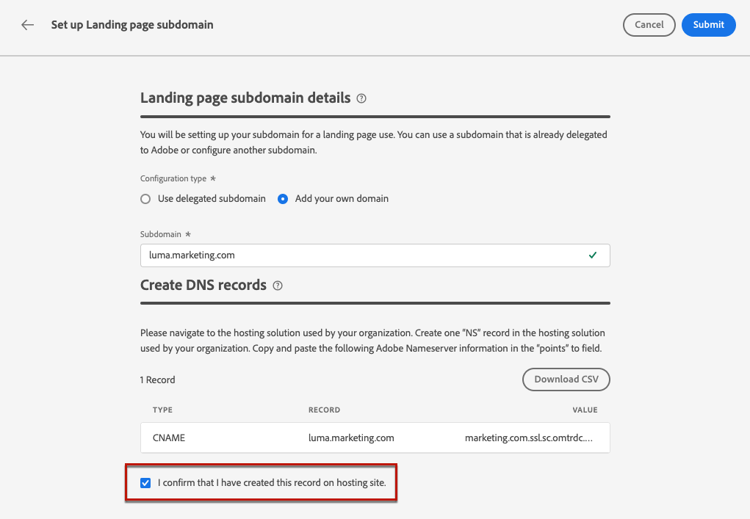750x519 pixels.
Task: Click the 1 Record count label
Action: click(158, 380)
